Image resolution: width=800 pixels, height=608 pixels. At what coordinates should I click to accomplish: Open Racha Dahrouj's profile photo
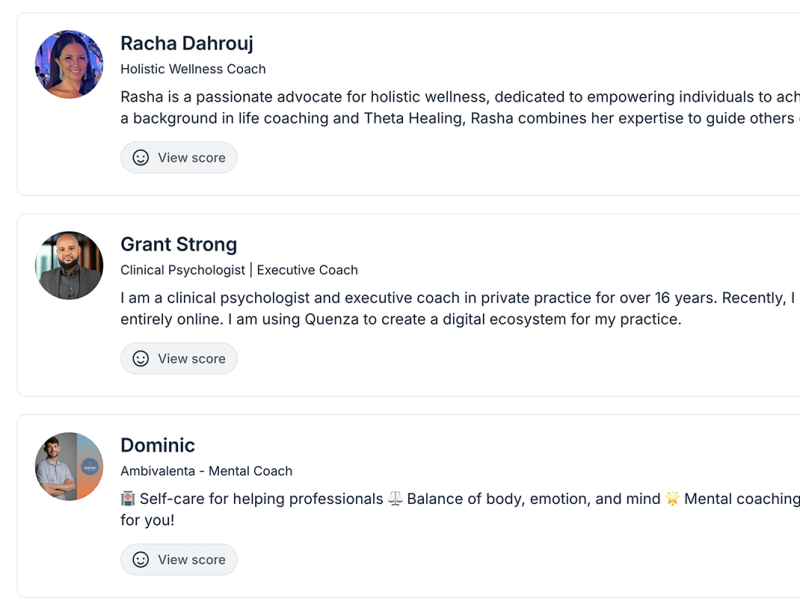click(69, 64)
